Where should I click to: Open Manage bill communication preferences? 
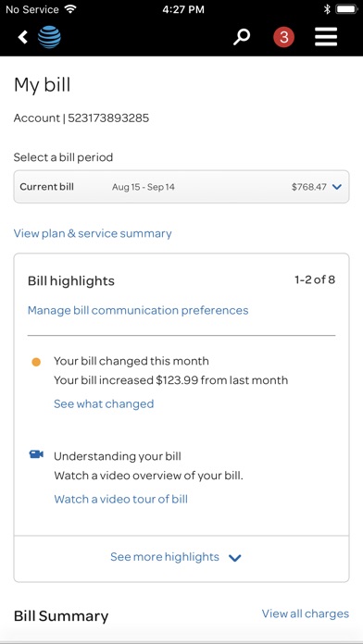[x=138, y=310]
